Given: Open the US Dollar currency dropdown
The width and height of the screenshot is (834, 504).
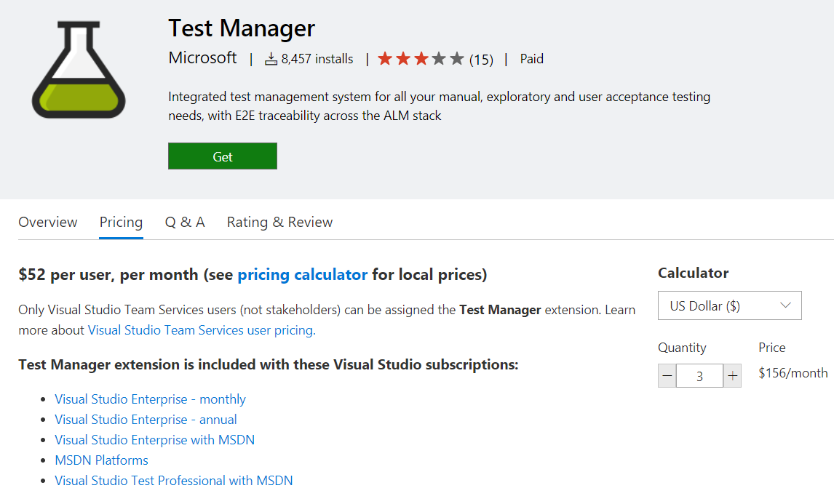Looking at the screenshot, I should (x=729, y=305).
